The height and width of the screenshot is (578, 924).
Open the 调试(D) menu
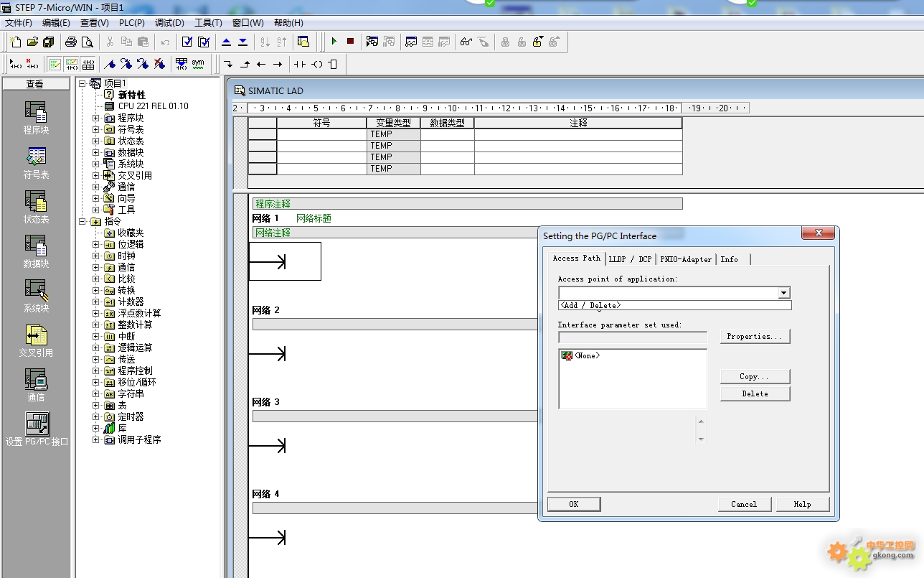[169, 23]
